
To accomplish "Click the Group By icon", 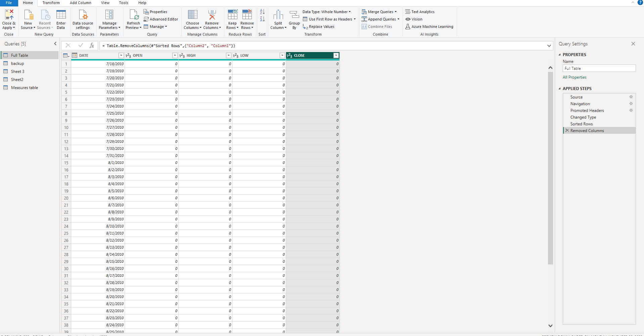I will (x=294, y=15).
